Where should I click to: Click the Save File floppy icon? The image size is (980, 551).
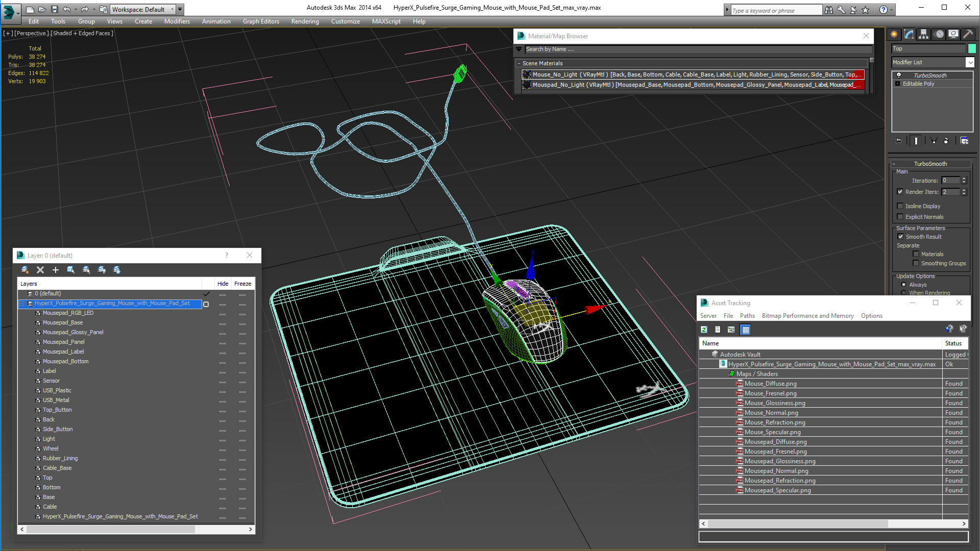(54, 9)
